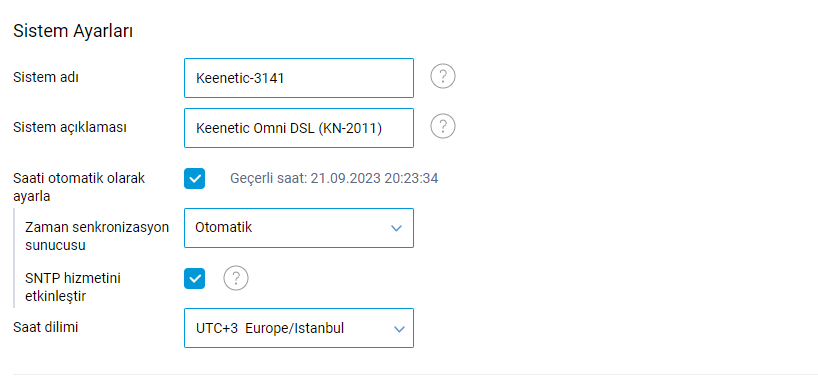Click chevron arrow in Saat dilimi dropdown

(399, 329)
